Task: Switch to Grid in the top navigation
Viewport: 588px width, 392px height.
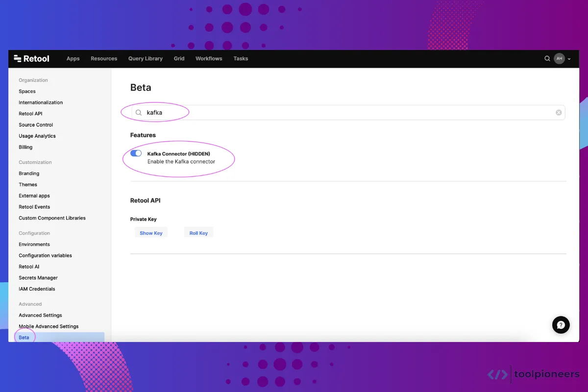Action: [179, 58]
